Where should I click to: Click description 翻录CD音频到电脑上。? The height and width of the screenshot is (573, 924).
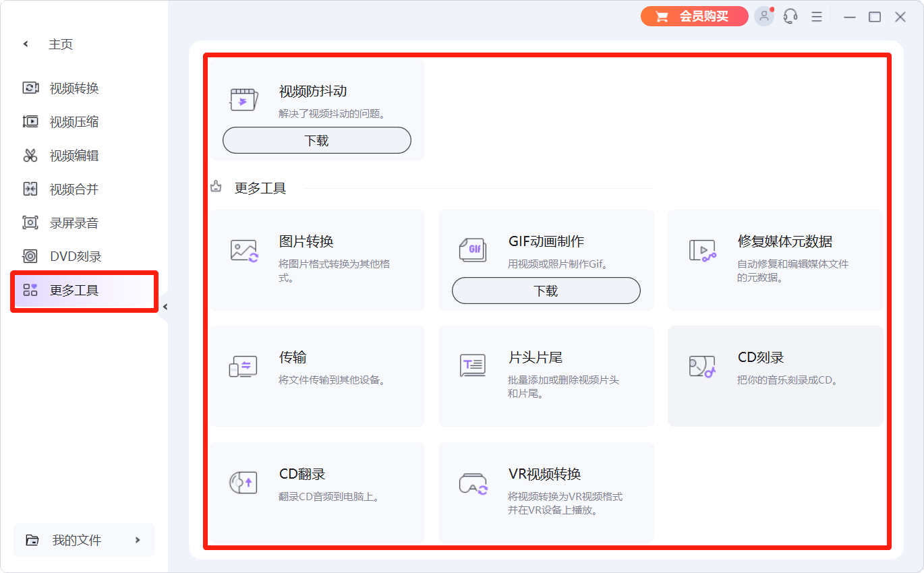pos(330,497)
